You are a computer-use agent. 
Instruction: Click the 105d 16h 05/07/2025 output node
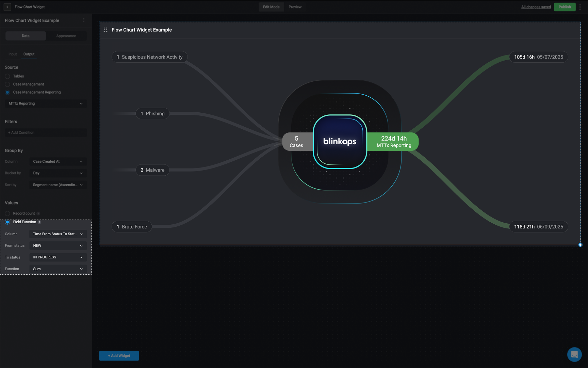pos(538,57)
